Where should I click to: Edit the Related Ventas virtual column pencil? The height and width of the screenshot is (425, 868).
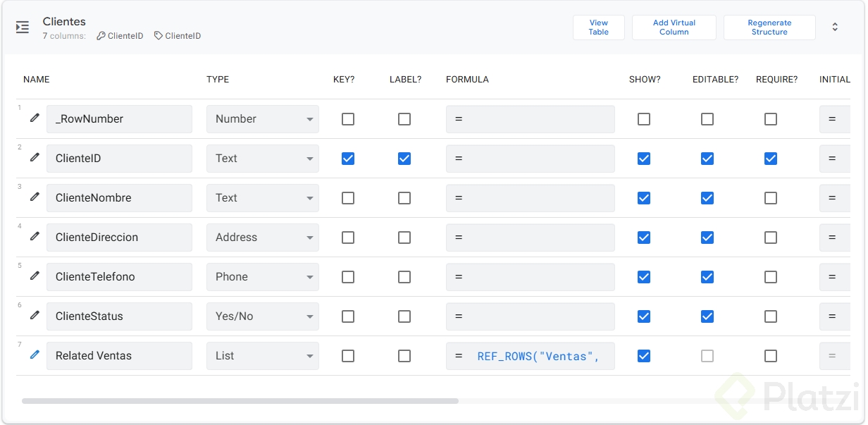tap(35, 355)
